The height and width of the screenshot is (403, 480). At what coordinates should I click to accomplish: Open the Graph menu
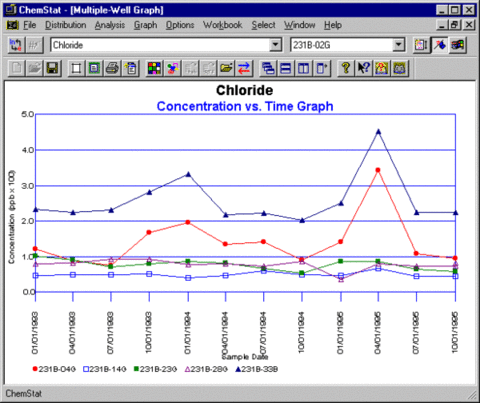pos(145,25)
